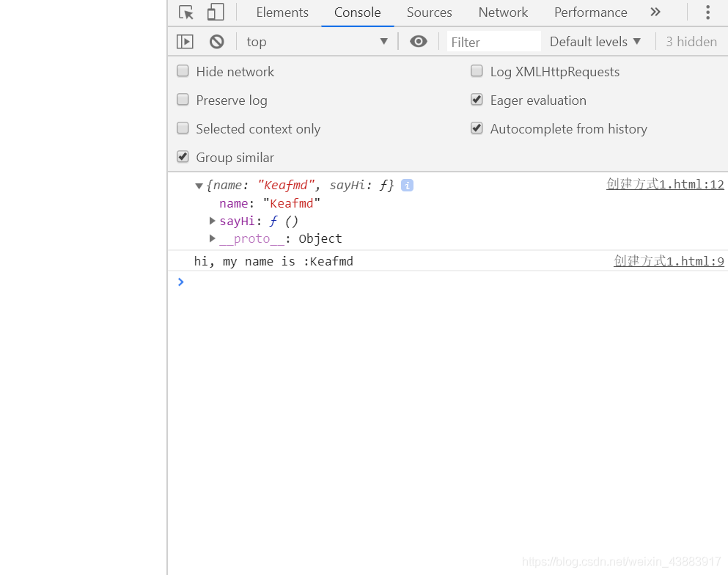Enable the Preserve log checkbox
The image size is (728, 575).
[183, 100]
